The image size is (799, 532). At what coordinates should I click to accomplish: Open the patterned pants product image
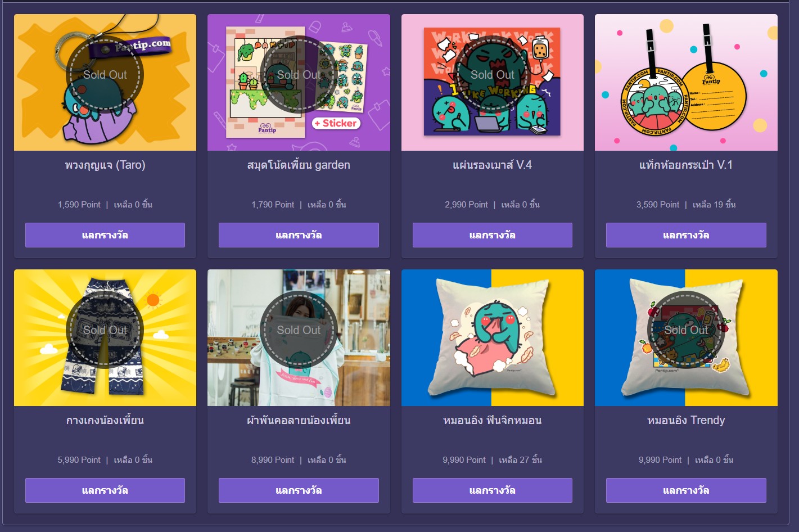coord(105,337)
